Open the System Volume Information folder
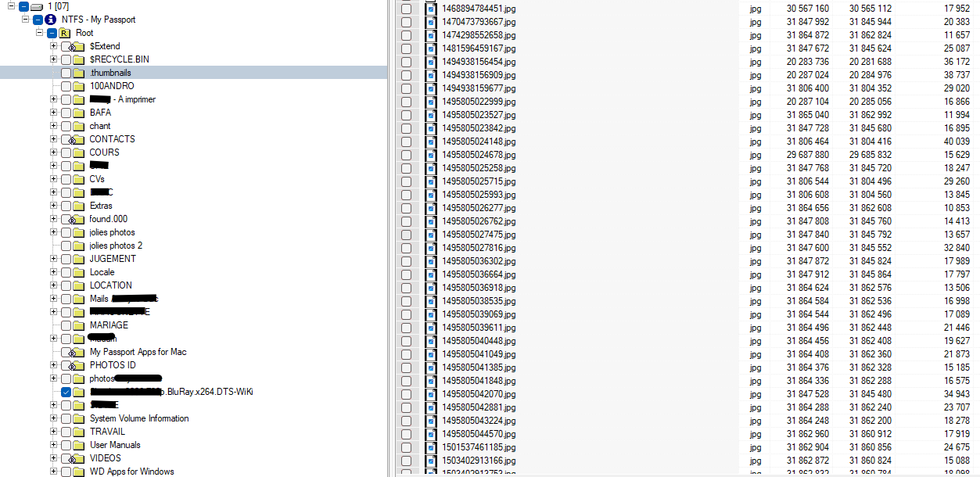 point(138,418)
